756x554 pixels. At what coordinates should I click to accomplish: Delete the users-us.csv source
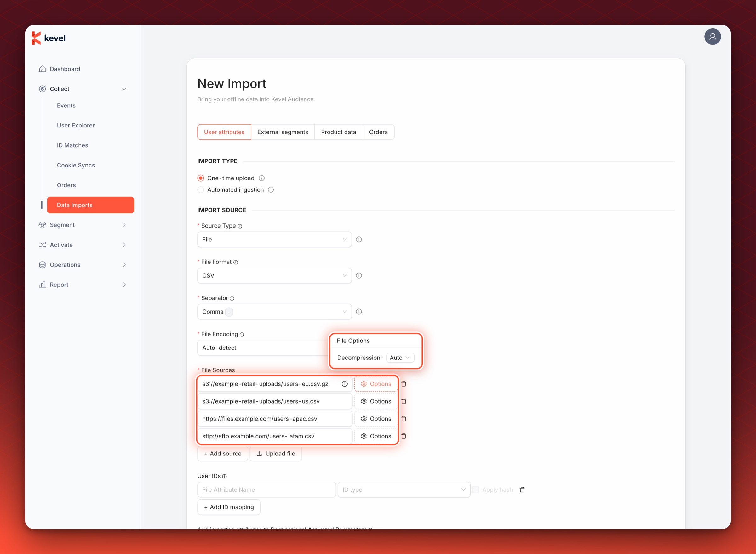(x=404, y=401)
